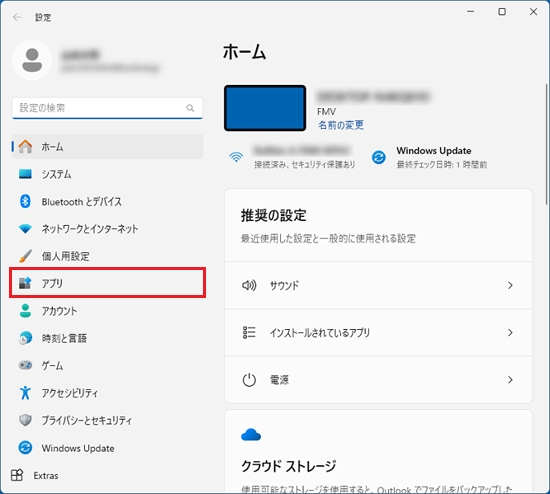Open 時刻と言語 section
The image size is (550, 494).
click(x=107, y=338)
